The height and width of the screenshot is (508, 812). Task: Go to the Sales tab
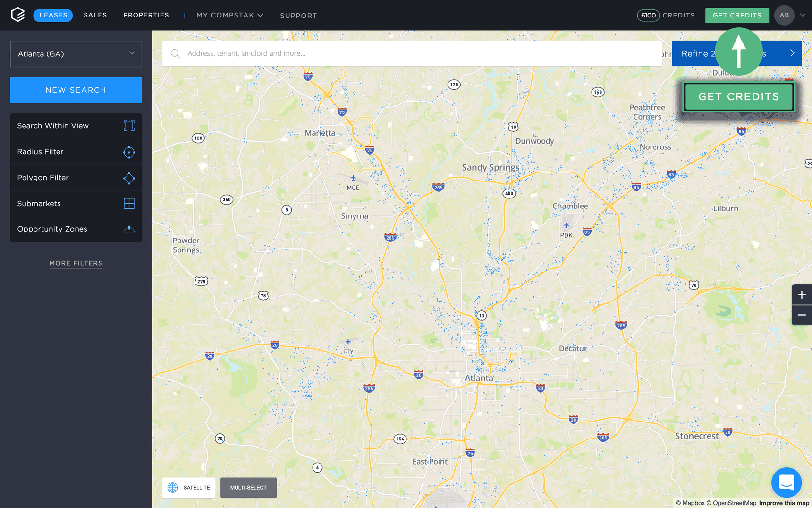click(x=95, y=15)
